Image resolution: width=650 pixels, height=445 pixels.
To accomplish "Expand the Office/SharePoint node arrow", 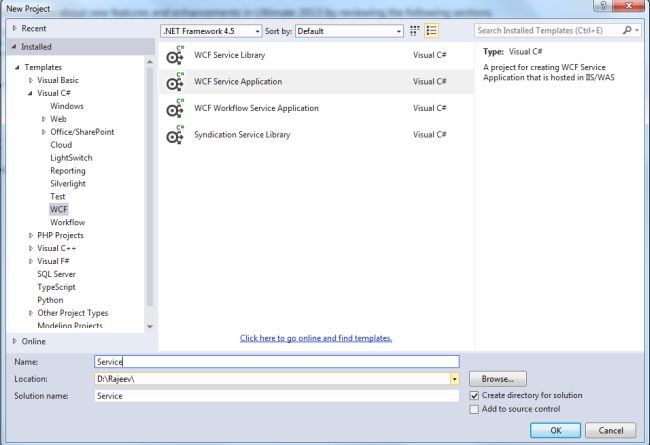I will [x=44, y=132].
